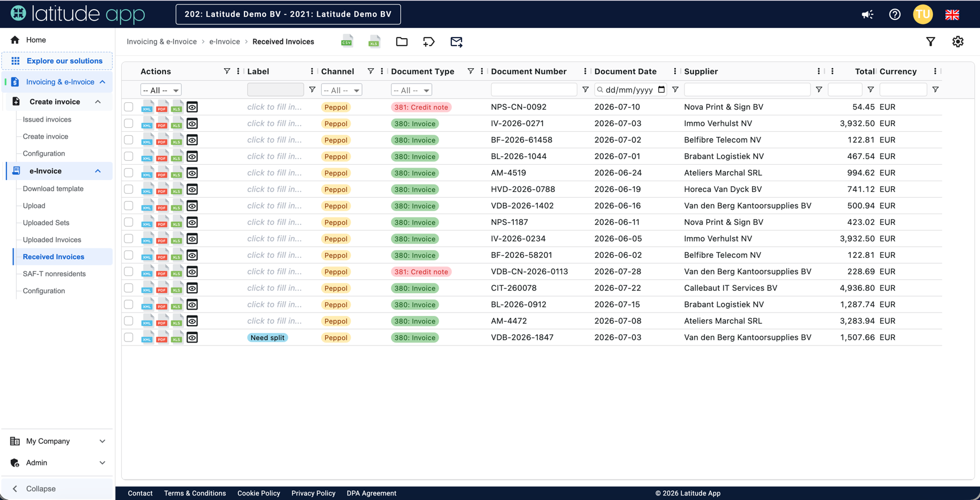
Task: Open Uploaded Invoices in the sidebar
Action: (x=52, y=240)
